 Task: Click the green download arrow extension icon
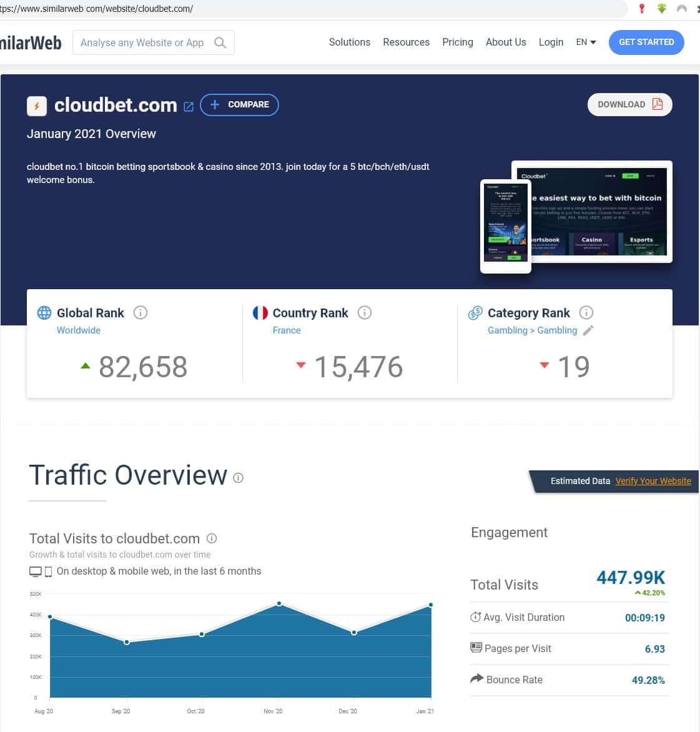(x=662, y=8)
